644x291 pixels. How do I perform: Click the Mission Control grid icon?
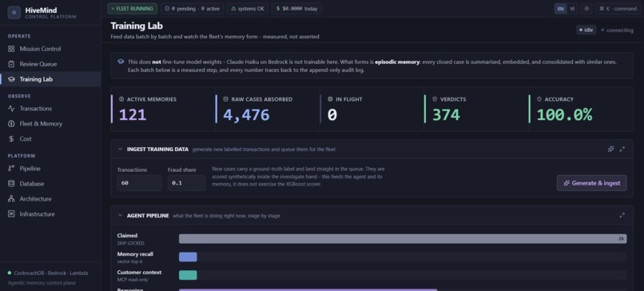pyautogui.click(x=11, y=49)
